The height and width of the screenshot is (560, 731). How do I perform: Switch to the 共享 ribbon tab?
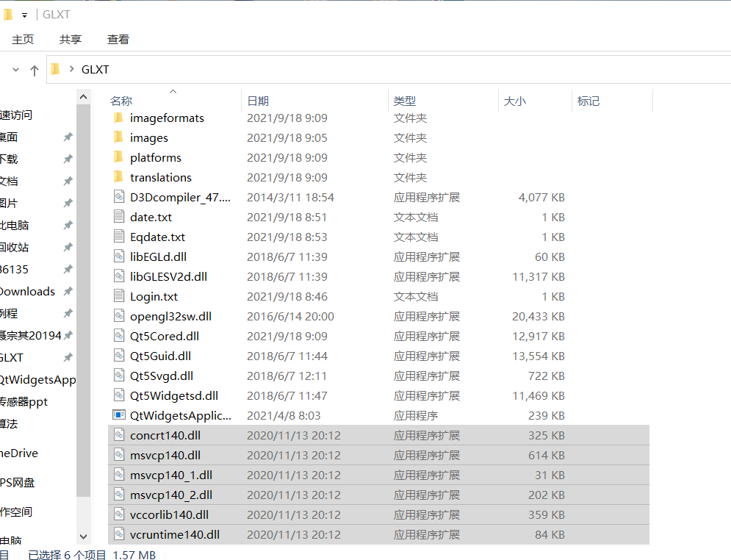tap(70, 39)
